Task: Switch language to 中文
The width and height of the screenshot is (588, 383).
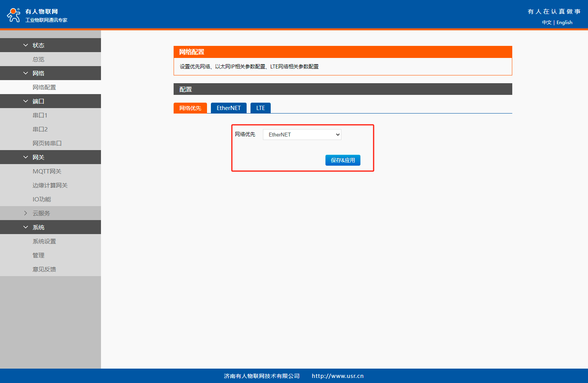Action: coord(546,23)
